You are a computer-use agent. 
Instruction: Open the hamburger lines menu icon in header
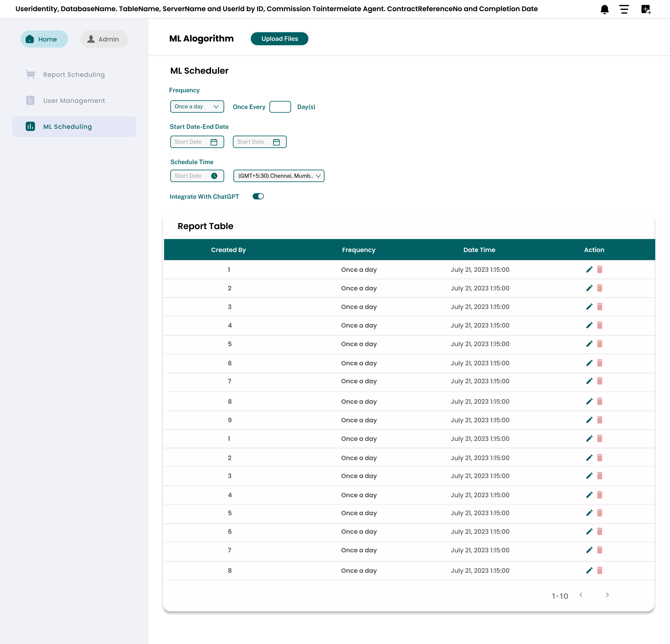click(x=624, y=9)
